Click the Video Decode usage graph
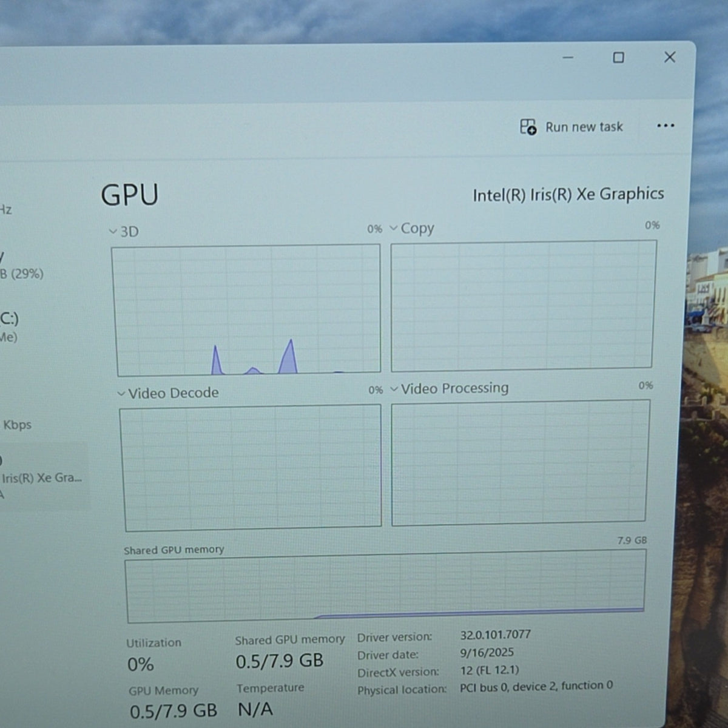Image resolution: width=728 pixels, height=728 pixels. coord(252,468)
